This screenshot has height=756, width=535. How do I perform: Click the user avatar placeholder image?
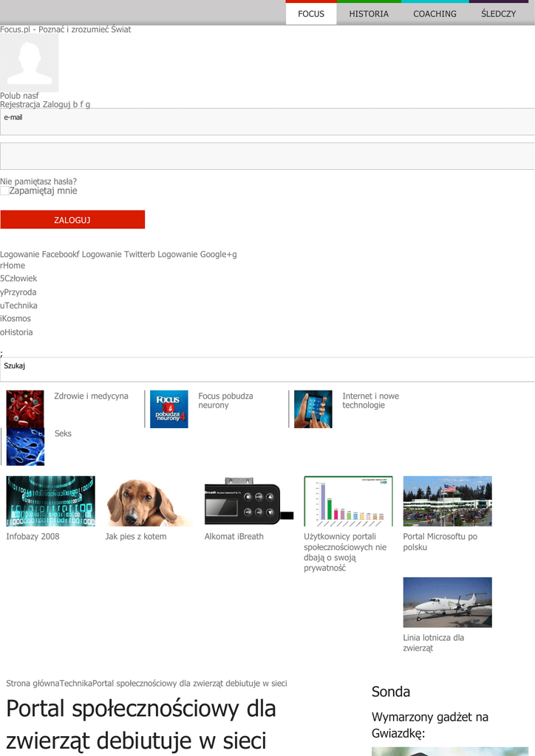tap(30, 63)
